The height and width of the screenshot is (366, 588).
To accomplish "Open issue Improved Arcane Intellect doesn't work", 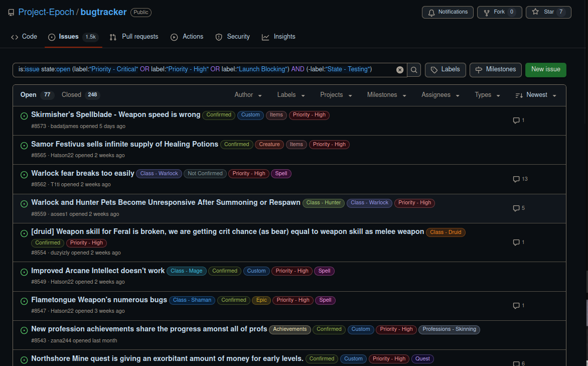I will coord(98,271).
